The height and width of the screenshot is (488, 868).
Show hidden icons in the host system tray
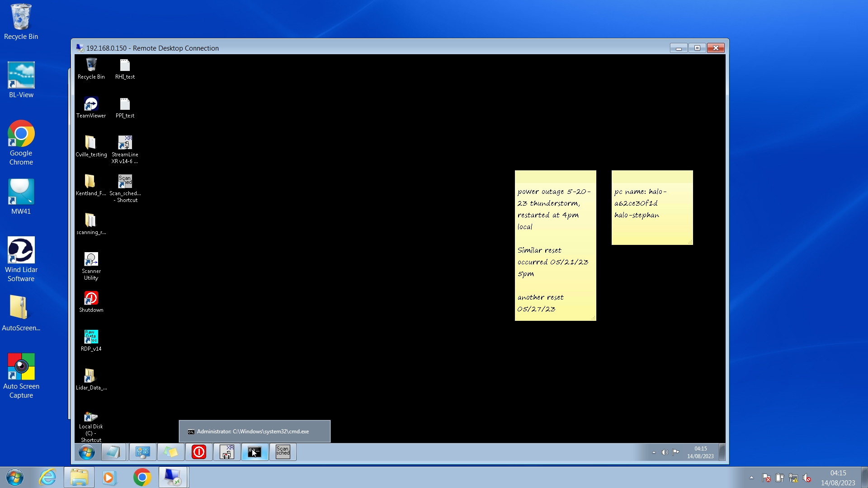point(751,478)
